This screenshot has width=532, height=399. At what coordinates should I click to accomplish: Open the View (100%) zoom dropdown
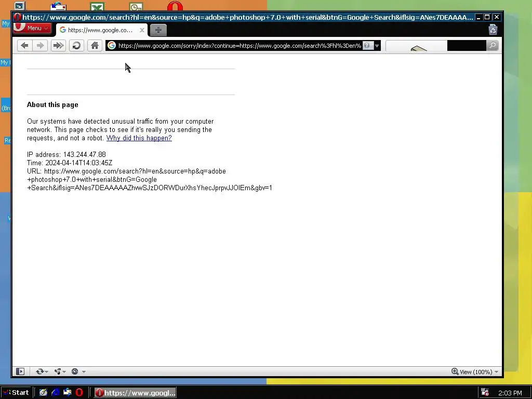click(x=479, y=372)
